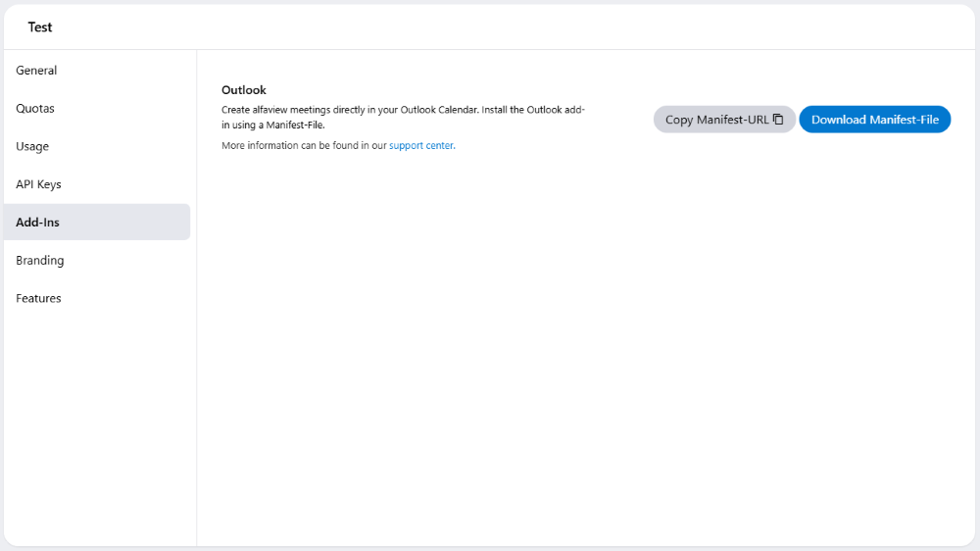Click the Outlook heading
The height and width of the screenshot is (551, 980).
click(244, 90)
